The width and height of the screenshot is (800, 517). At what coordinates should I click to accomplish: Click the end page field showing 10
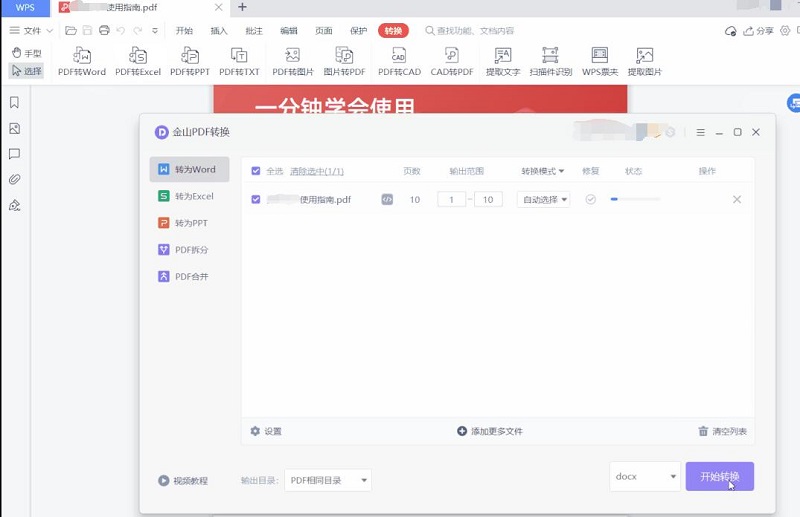click(488, 200)
